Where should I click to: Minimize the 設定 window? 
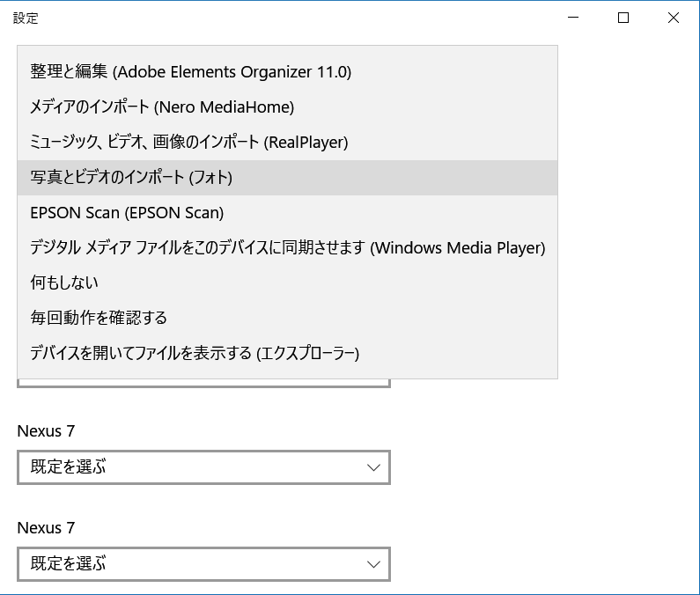click(x=573, y=18)
